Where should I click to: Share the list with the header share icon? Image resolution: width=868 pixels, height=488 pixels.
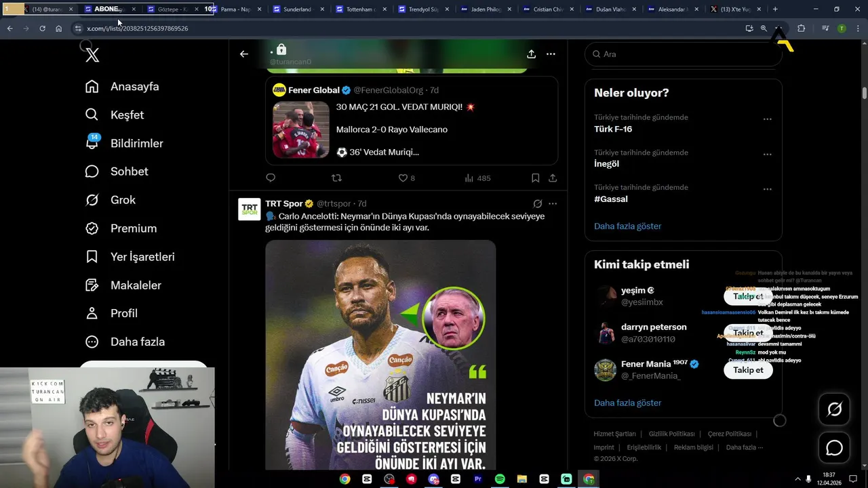click(x=531, y=54)
